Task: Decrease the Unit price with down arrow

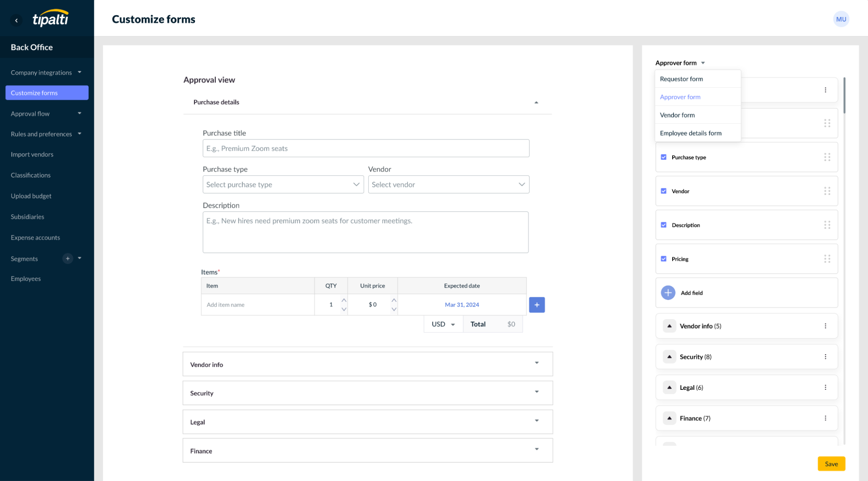Action: [x=394, y=309]
